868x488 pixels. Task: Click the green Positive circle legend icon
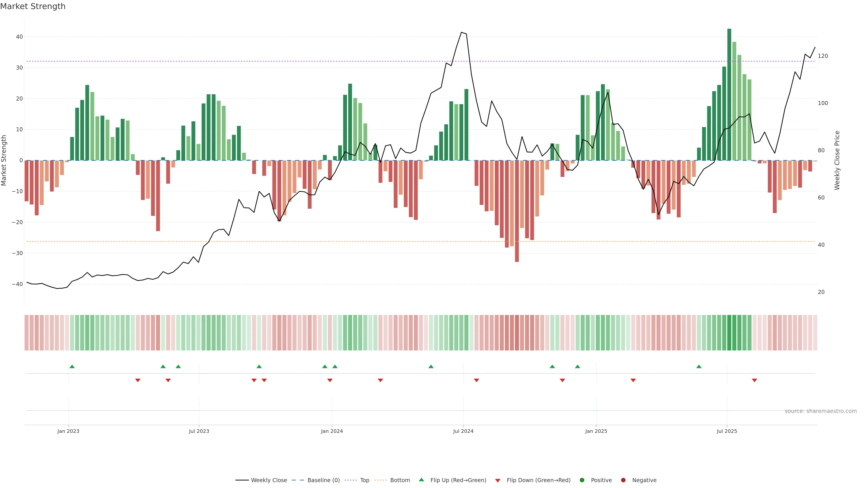click(582, 480)
